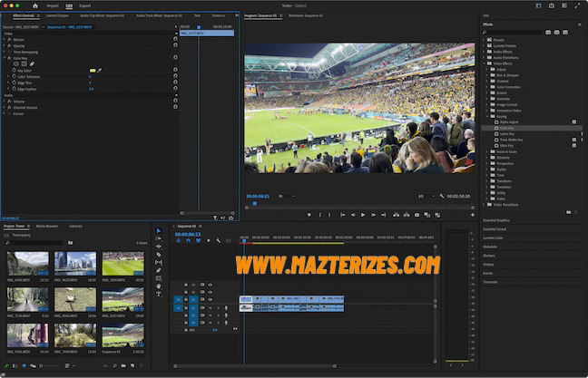588x378 pixels.
Task: Add marker button in Program monitor
Action: point(309,215)
